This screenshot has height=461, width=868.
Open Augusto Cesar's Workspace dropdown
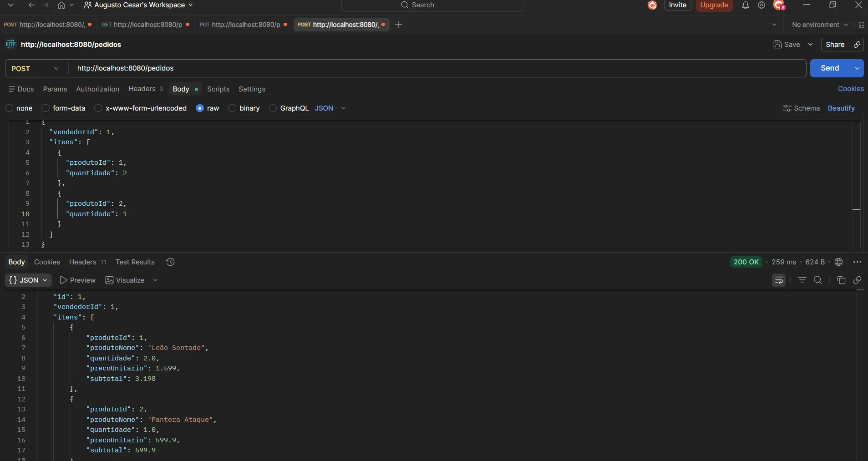(138, 5)
